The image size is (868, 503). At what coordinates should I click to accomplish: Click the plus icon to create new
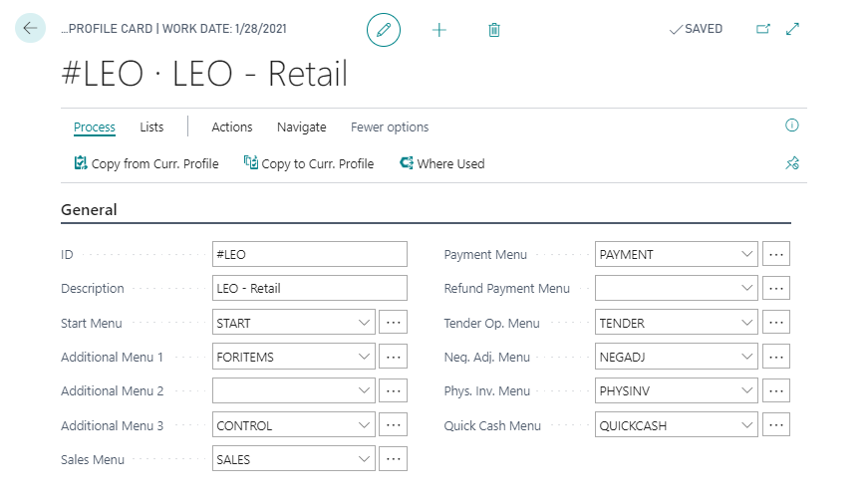click(x=439, y=30)
